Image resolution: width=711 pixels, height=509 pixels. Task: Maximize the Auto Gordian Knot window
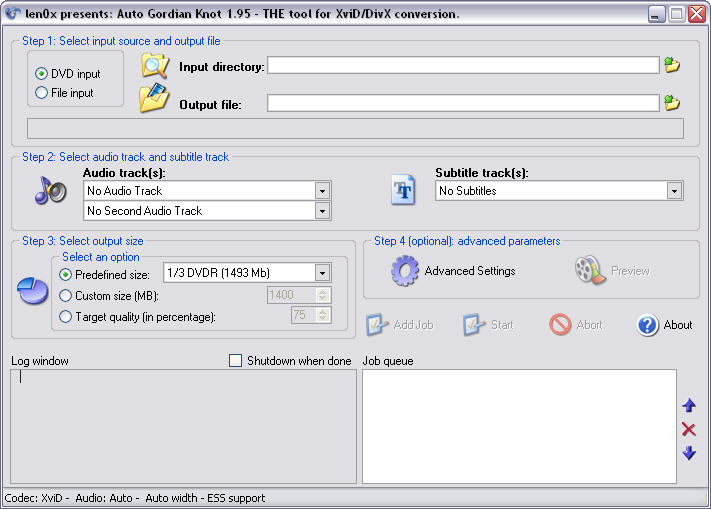click(676, 14)
